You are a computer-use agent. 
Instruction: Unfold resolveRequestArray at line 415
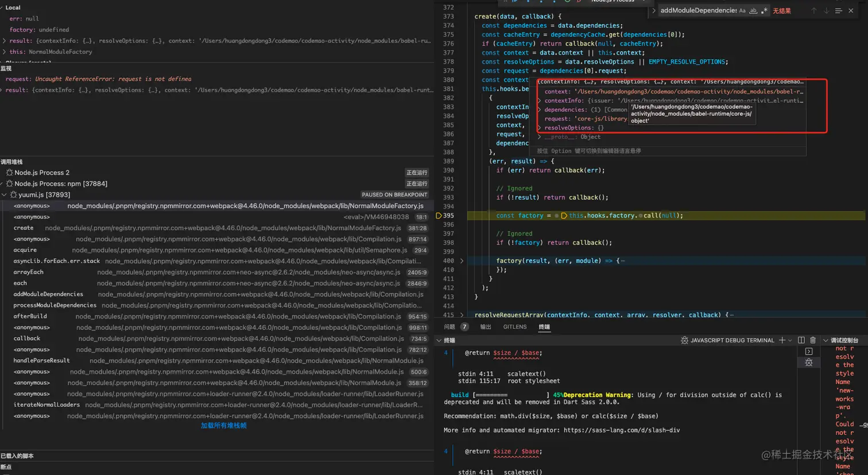[x=462, y=315]
